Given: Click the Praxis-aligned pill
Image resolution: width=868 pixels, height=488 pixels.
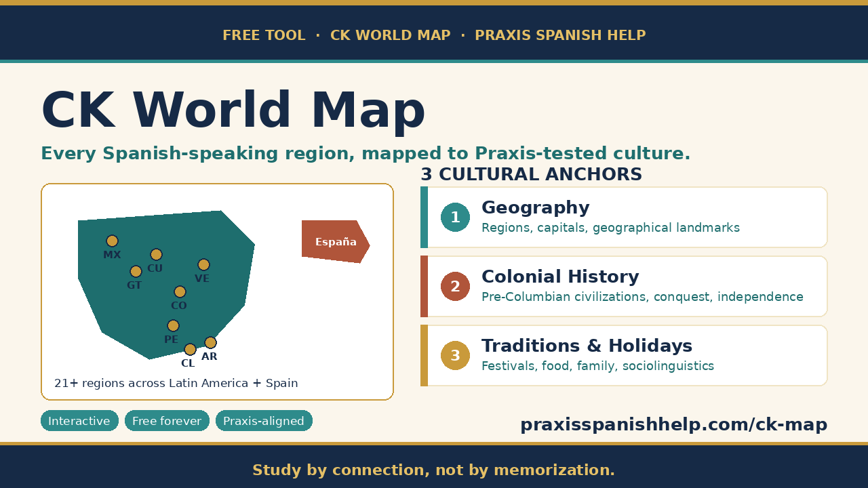Looking at the screenshot, I should point(264,421).
